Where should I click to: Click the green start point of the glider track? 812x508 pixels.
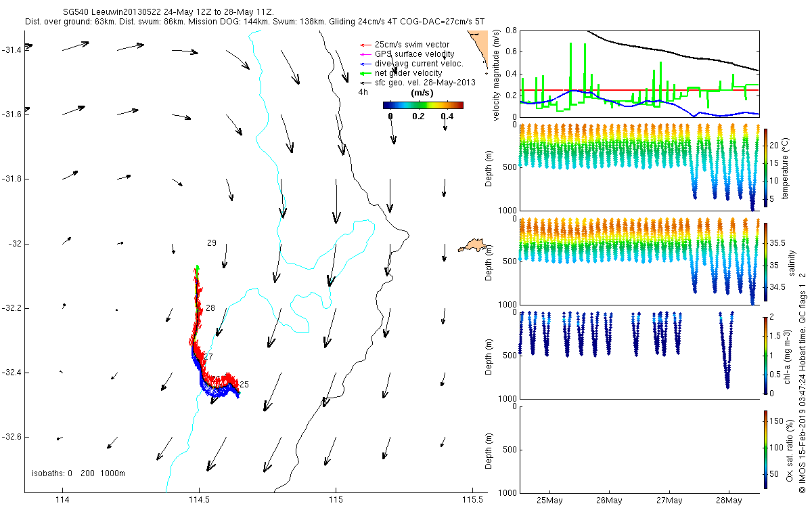pos(197,268)
